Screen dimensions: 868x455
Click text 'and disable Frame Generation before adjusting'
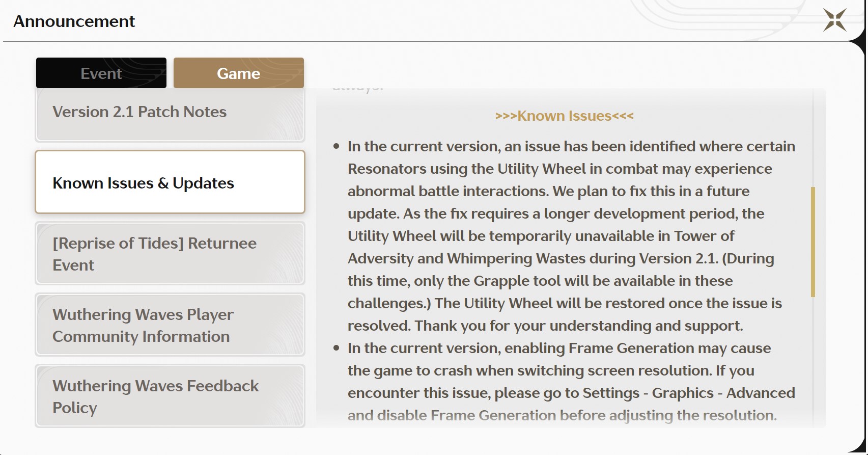point(510,415)
